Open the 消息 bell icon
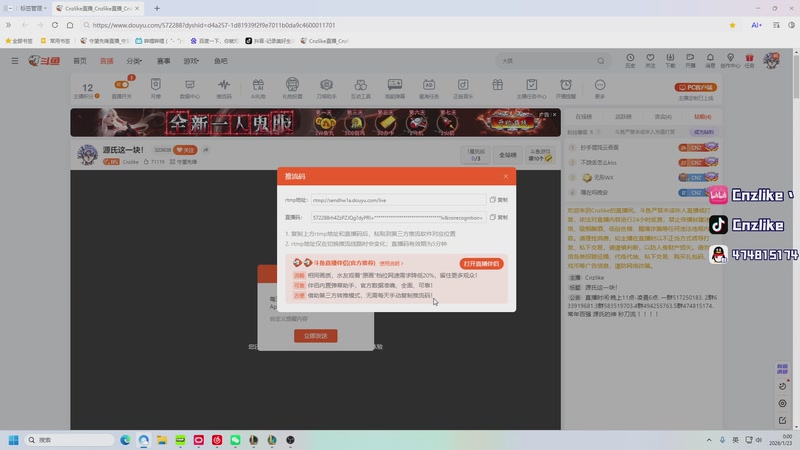800x450 pixels. (x=710, y=60)
